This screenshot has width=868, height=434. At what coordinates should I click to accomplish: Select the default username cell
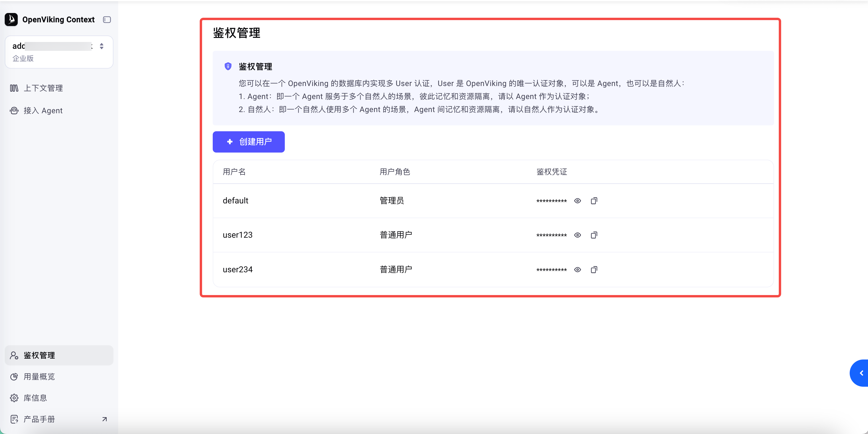pos(235,201)
